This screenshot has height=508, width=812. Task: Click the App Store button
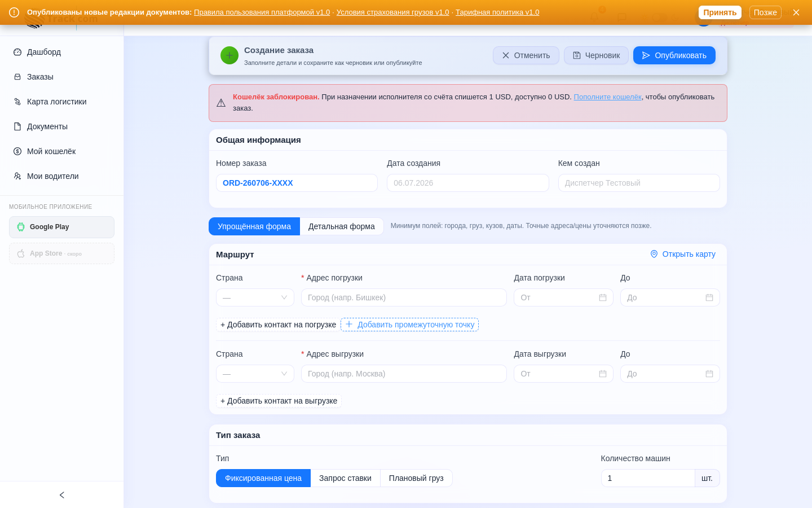pyautogui.click(x=61, y=253)
